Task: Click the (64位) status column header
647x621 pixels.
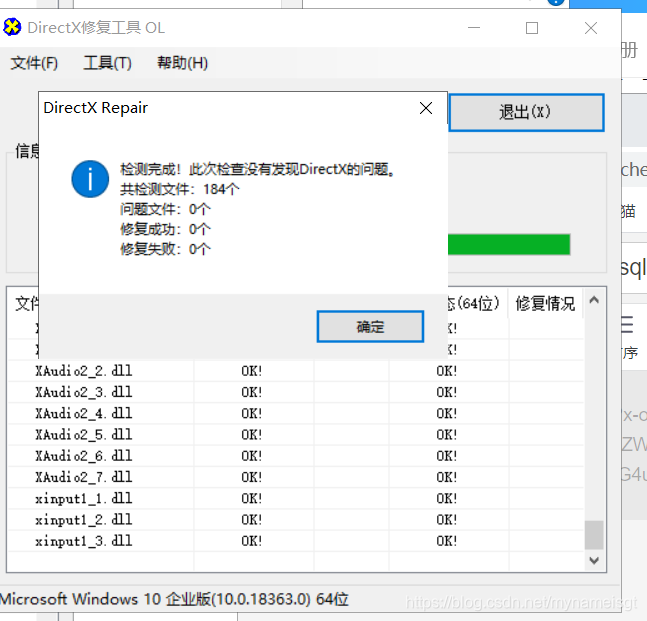Action: [x=478, y=304]
